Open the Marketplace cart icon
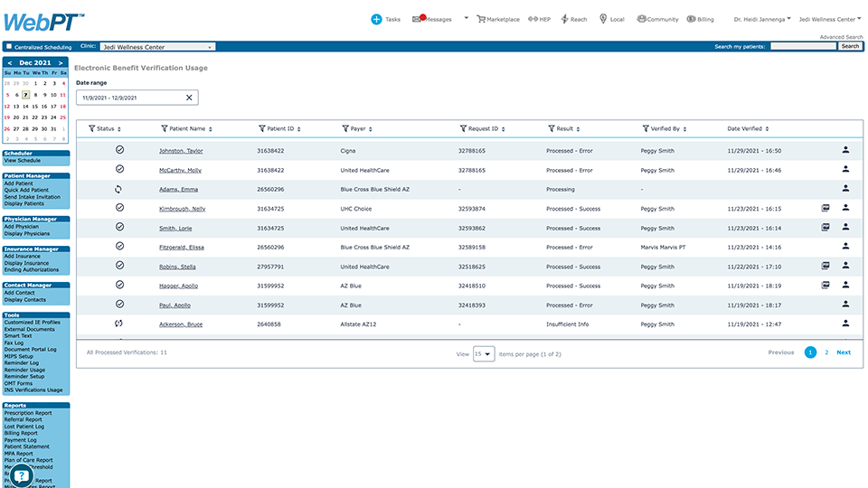 (x=481, y=19)
